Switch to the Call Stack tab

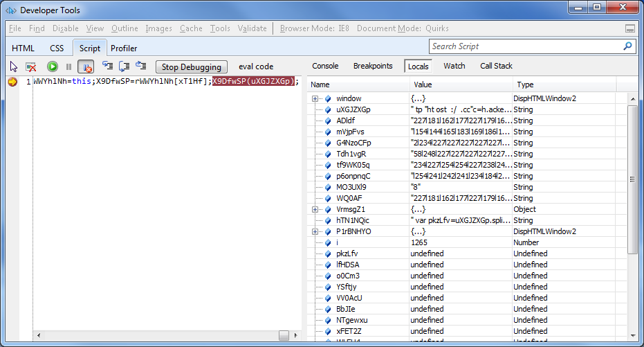click(x=496, y=66)
